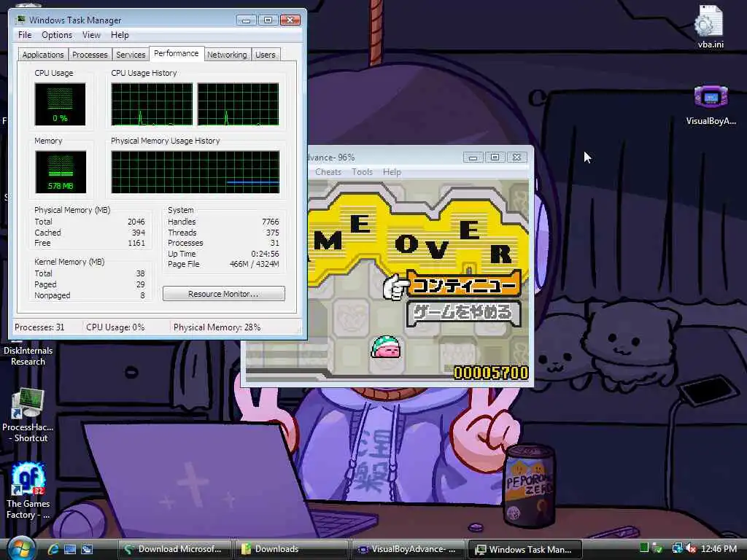Click Physical Memory Usage History graph
Image resolution: width=747 pixels, height=560 pixels.
click(196, 172)
